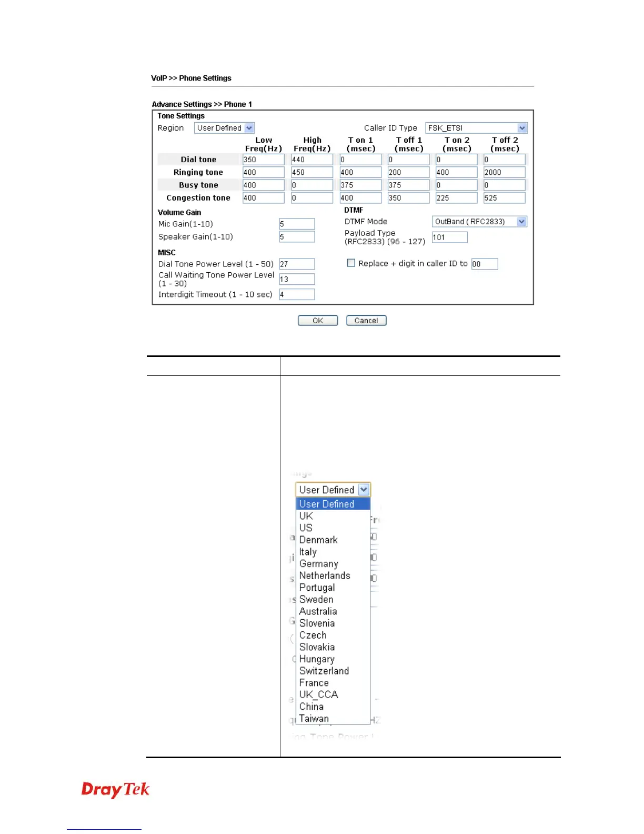Focus the Dial tone T on 1 field

[x=360, y=160]
